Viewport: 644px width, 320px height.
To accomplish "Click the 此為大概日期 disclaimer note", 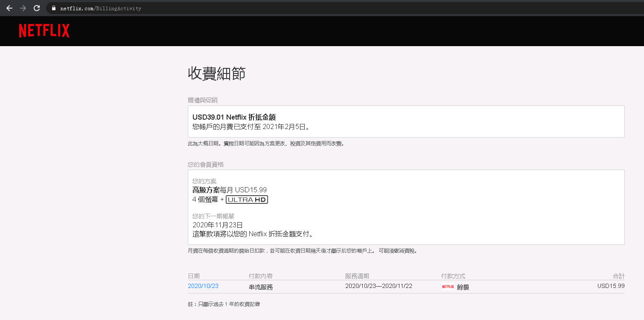I will tap(266, 144).
